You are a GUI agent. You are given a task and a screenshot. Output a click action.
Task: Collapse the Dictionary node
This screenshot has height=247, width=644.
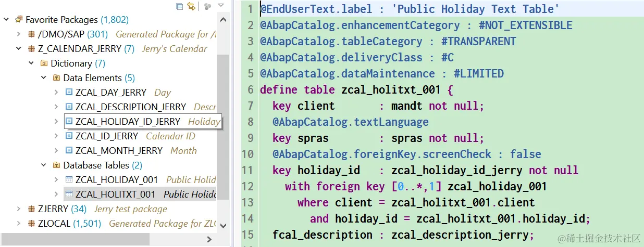(x=31, y=63)
